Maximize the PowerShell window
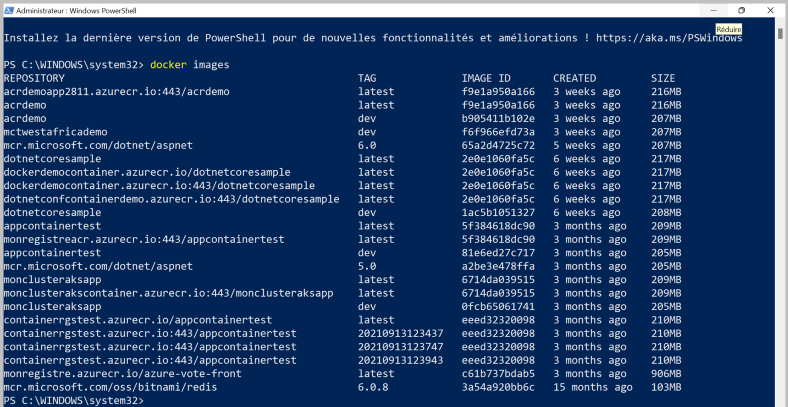Viewport: 788px width, 407px height. pos(741,9)
